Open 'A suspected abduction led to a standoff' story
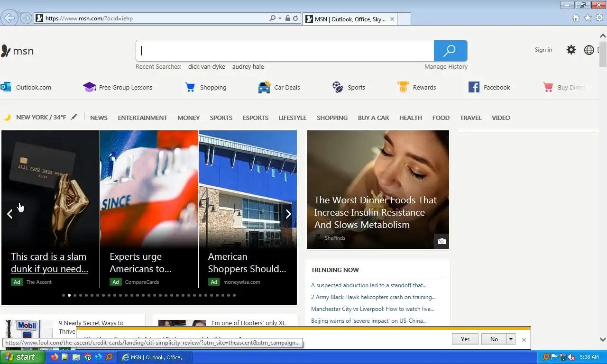Viewport: 607px width, 364px height. [369, 285]
